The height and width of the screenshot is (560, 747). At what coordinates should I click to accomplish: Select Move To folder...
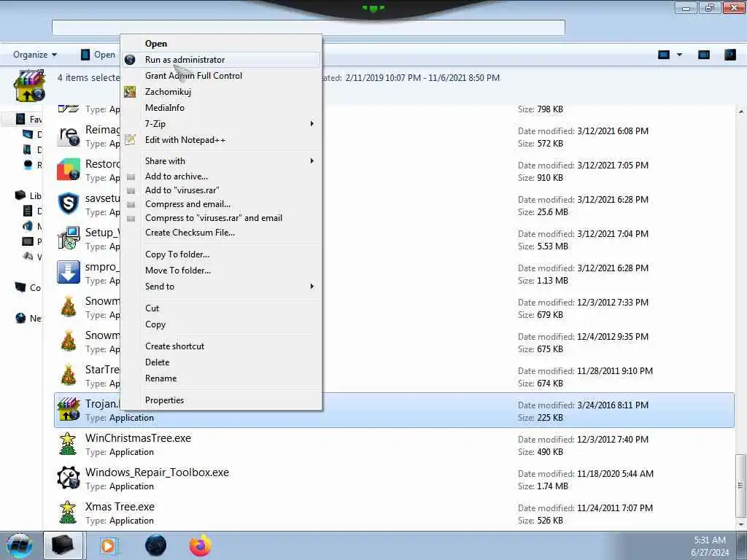click(178, 271)
